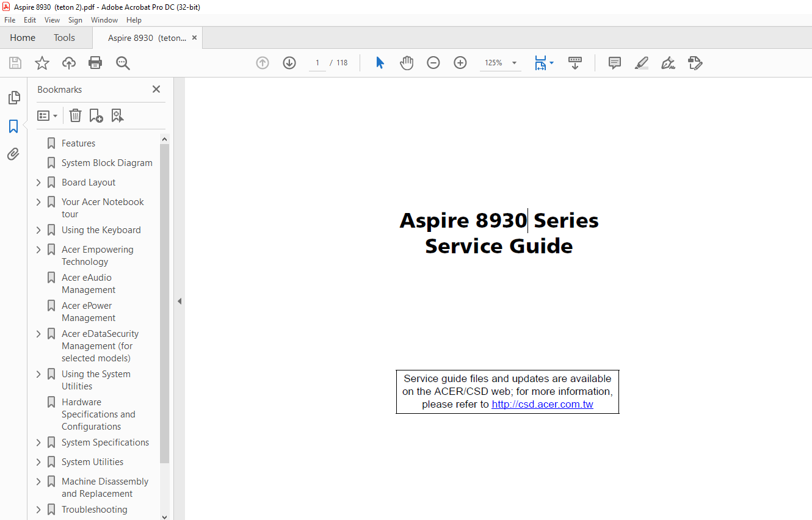Open the fit page width tool

pos(540,63)
